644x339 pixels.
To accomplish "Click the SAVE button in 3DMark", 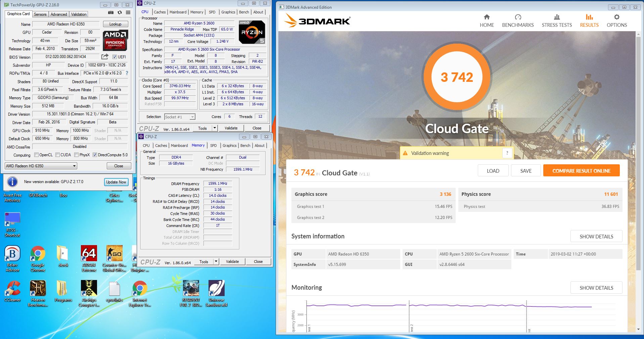I will tap(526, 171).
